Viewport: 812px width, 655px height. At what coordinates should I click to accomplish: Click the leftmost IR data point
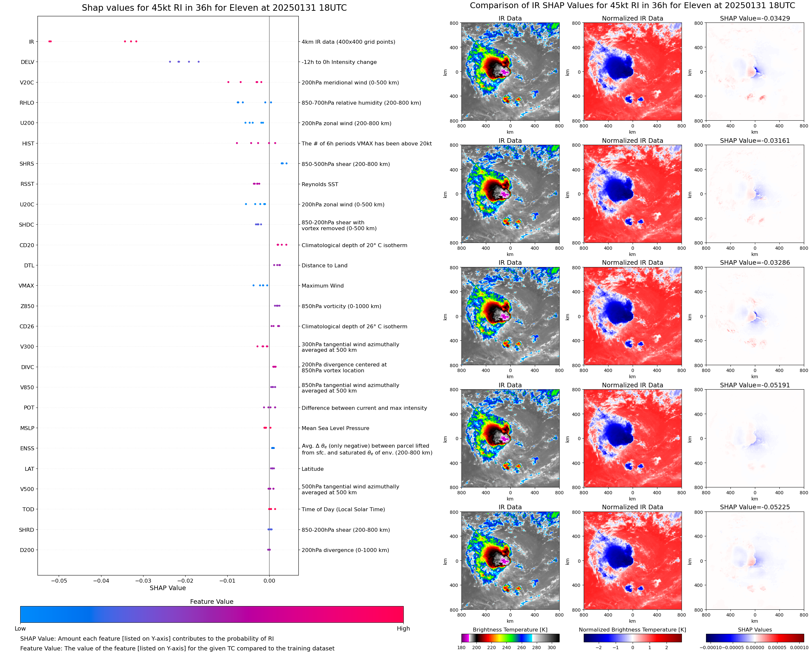pyautogui.click(x=49, y=41)
